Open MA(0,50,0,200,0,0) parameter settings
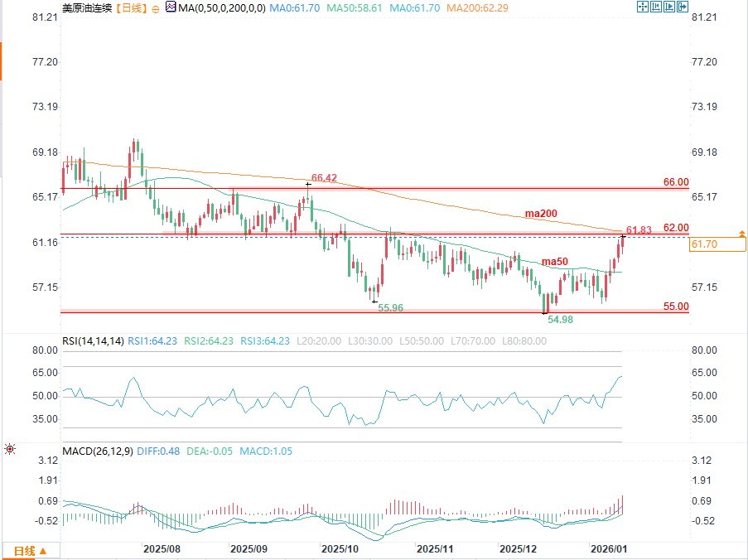This screenshot has width=748, height=560. tap(222, 7)
